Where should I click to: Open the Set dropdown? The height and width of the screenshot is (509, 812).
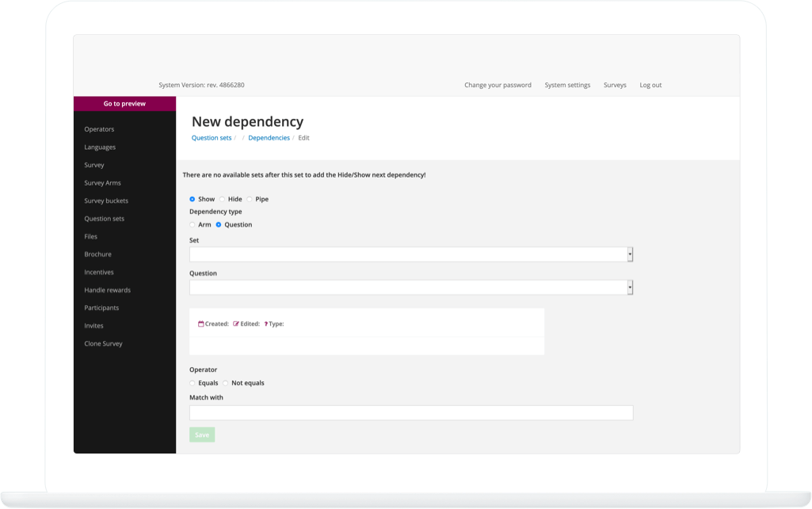pyautogui.click(x=411, y=254)
